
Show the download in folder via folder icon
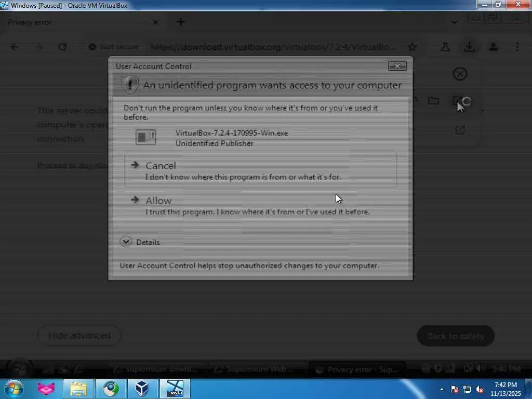tap(434, 101)
